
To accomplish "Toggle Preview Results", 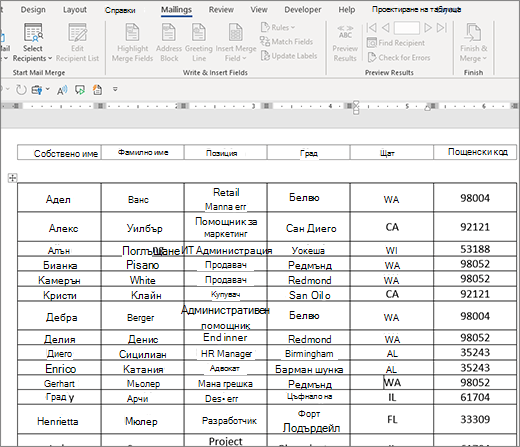I will [x=345, y=43].
